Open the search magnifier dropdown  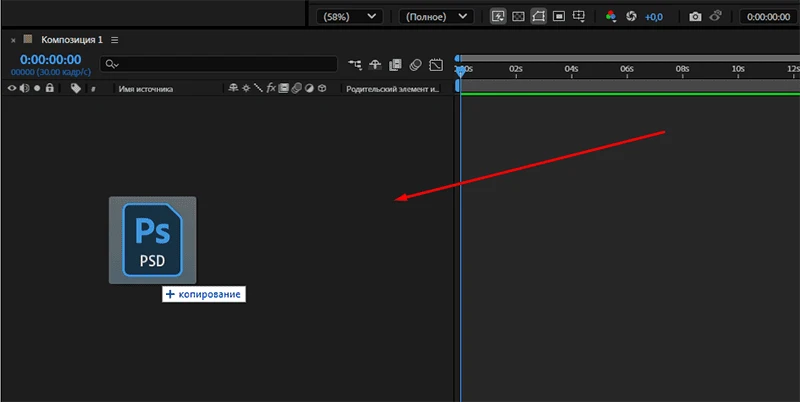point(111,64)
